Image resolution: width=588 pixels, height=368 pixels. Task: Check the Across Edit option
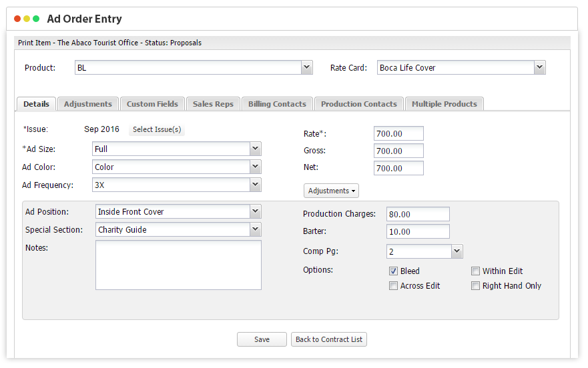393,285
